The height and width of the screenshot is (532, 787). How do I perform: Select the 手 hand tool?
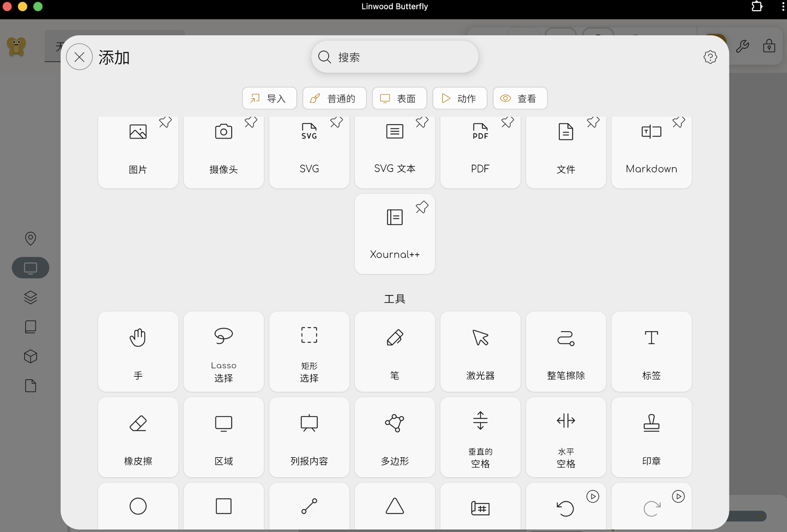[x=138, y=352]
